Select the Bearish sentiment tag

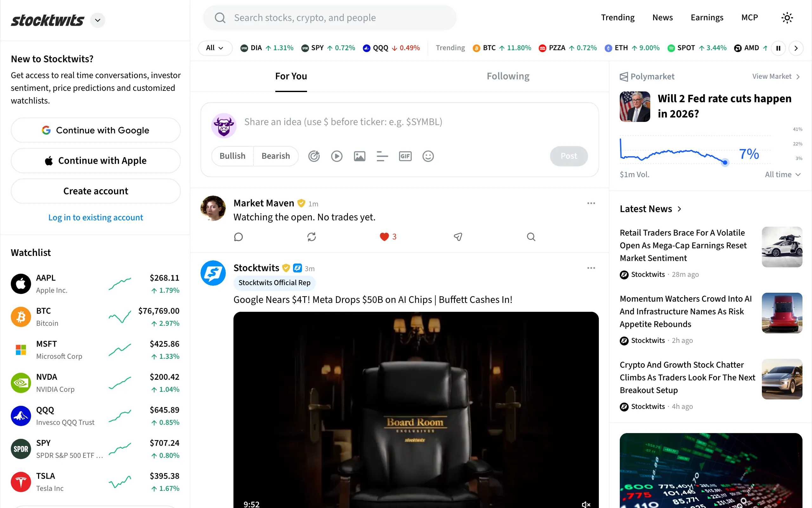click(275, 156)
